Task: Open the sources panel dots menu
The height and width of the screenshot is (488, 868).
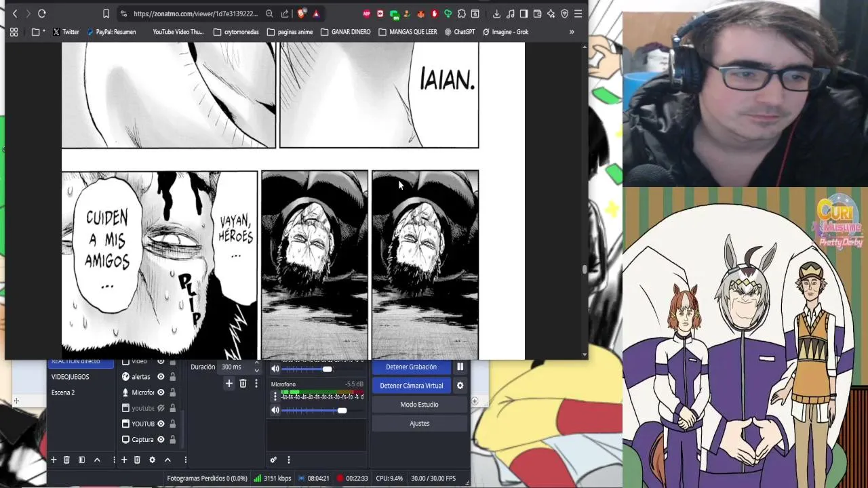Action: 185,460
